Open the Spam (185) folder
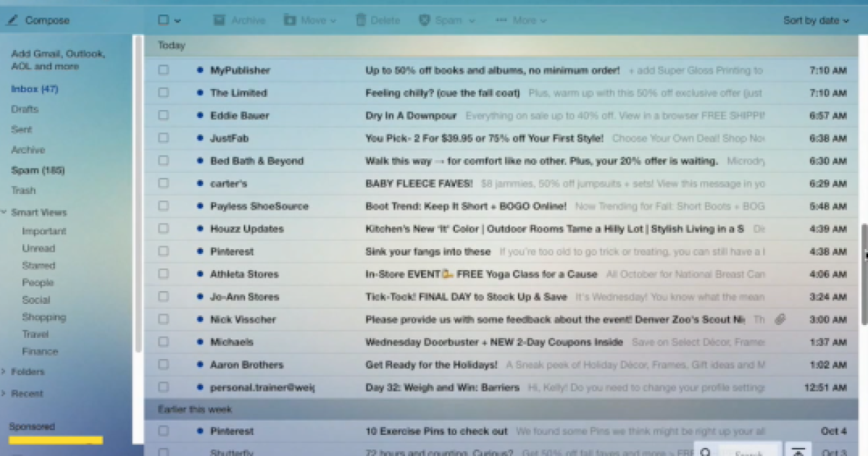 point(38,170)
